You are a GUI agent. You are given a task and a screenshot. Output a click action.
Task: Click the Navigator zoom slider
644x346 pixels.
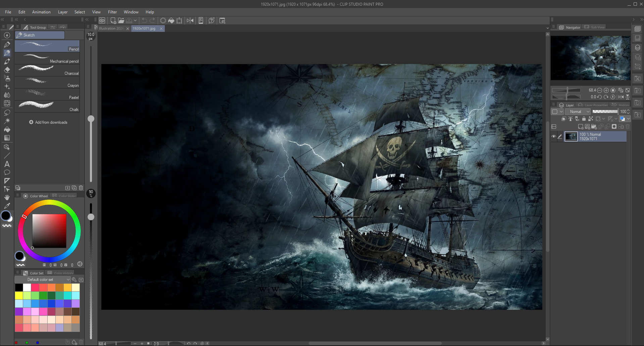point(566,90)
